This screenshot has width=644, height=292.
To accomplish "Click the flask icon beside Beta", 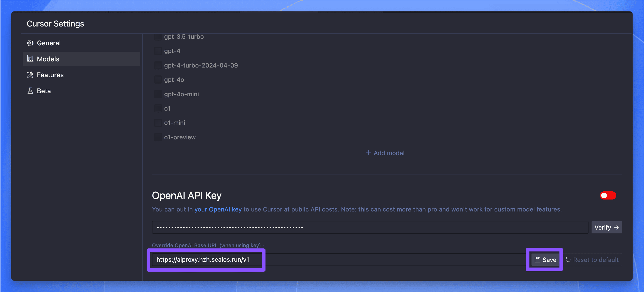I will tap(30, 91).
